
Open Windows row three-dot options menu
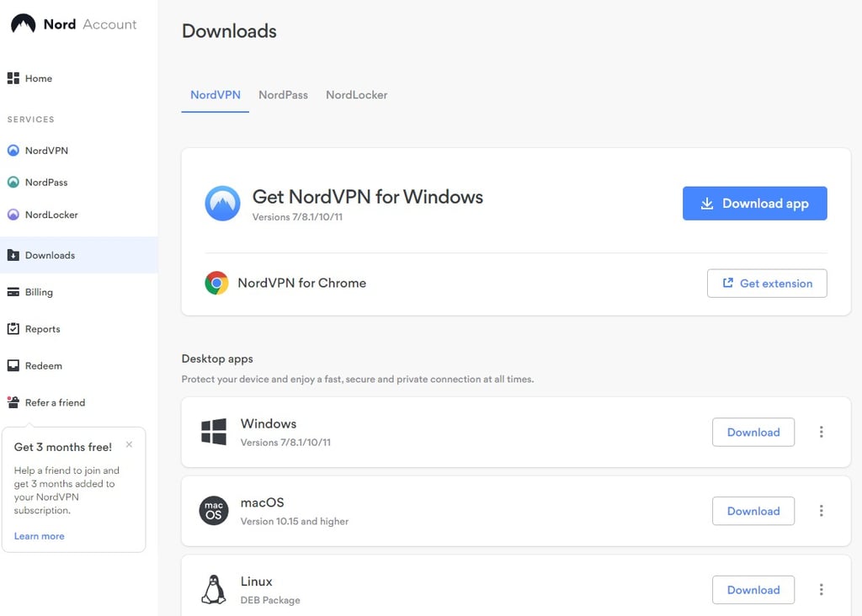[x=822, y=432]
